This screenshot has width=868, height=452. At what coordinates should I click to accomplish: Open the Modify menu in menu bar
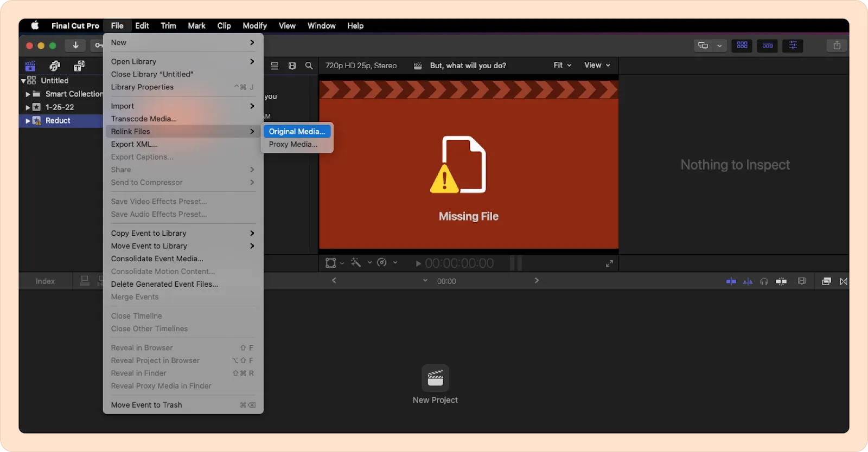coord(254,25)
